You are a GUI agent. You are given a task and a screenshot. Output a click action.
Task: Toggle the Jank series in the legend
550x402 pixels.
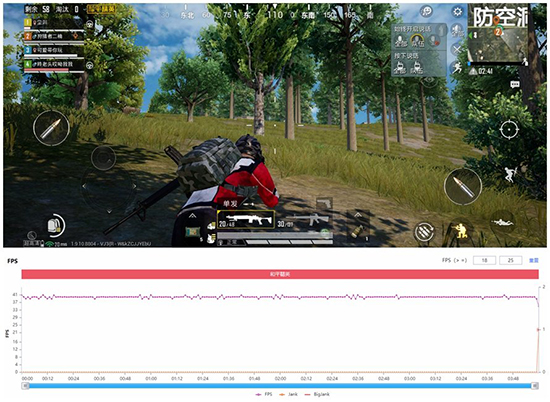coord(288,394)
